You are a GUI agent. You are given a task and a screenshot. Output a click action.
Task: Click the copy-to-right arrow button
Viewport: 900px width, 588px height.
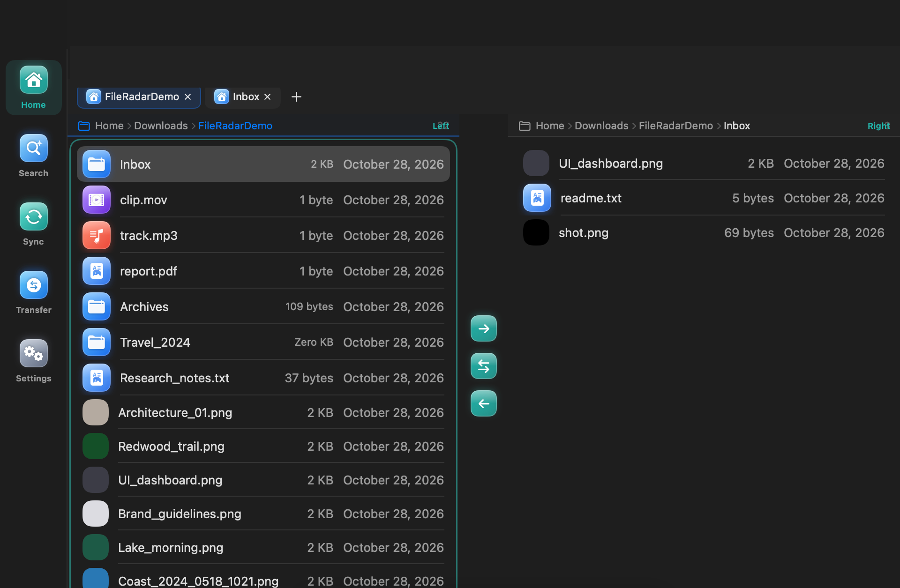point(483,328)
